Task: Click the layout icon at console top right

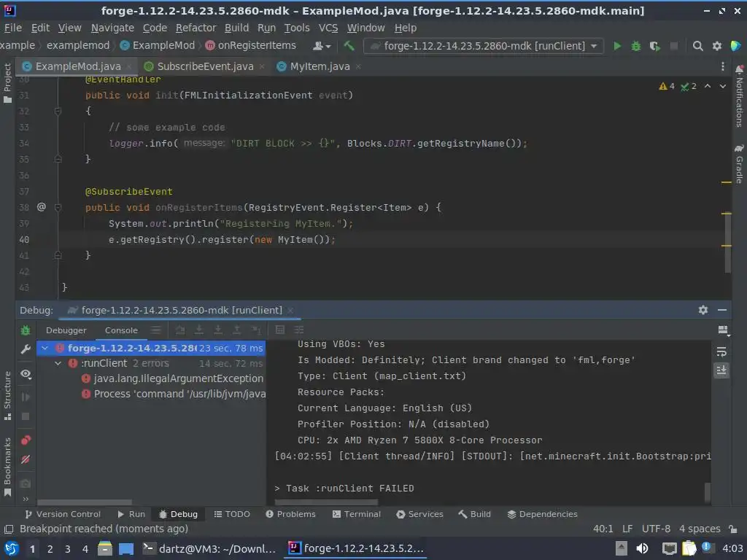Action: click(x=723, y=330)
